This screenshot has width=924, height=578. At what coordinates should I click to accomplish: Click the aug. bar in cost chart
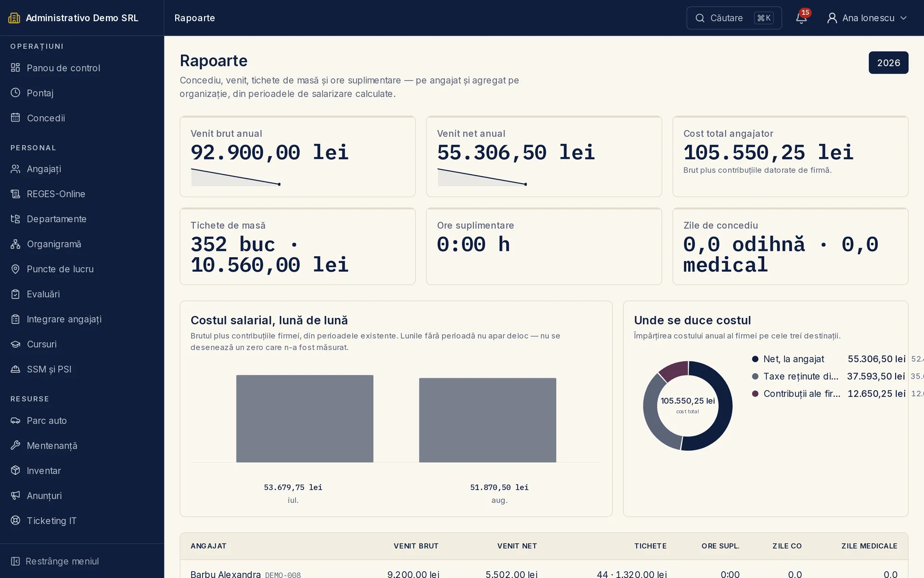pyautogui.click(x=488, y=420)
